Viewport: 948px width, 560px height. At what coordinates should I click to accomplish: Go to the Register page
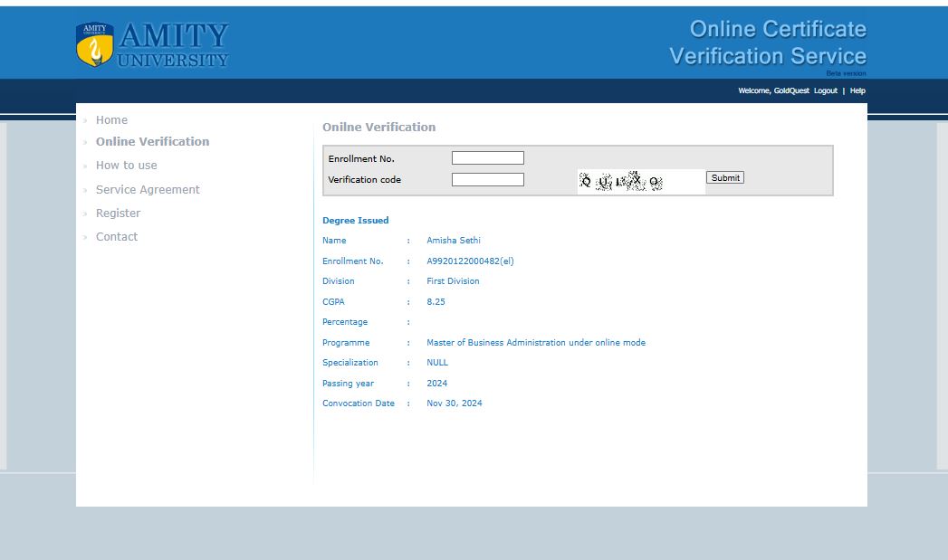[x=118, y=214]
